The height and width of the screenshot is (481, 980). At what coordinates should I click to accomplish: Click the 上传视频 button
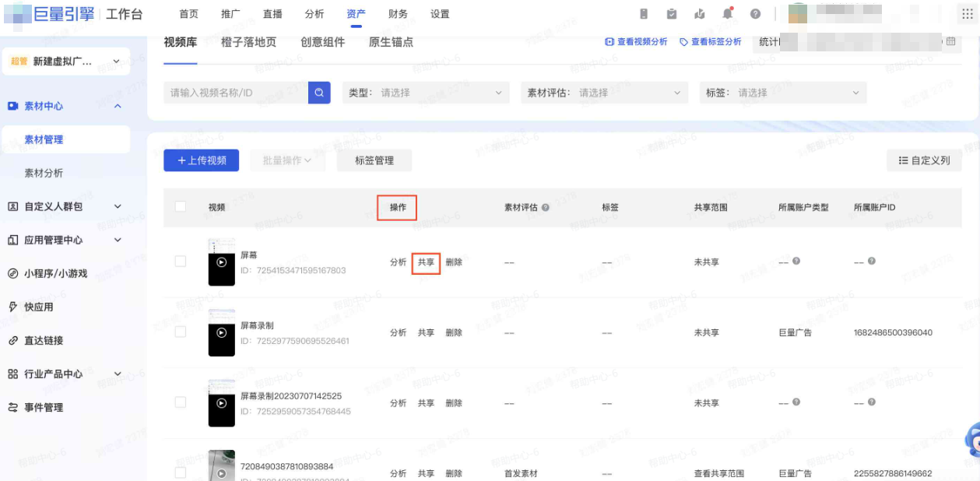point(201,160)
